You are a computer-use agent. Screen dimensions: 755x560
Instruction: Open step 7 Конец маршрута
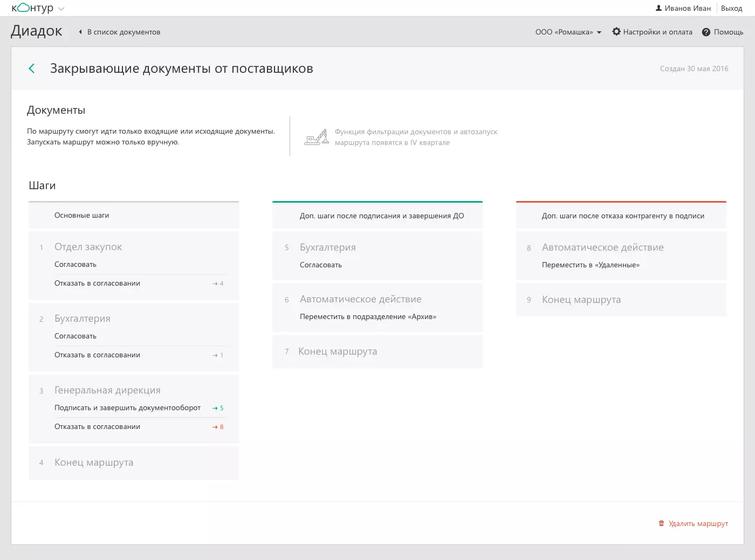pos(377,351)
